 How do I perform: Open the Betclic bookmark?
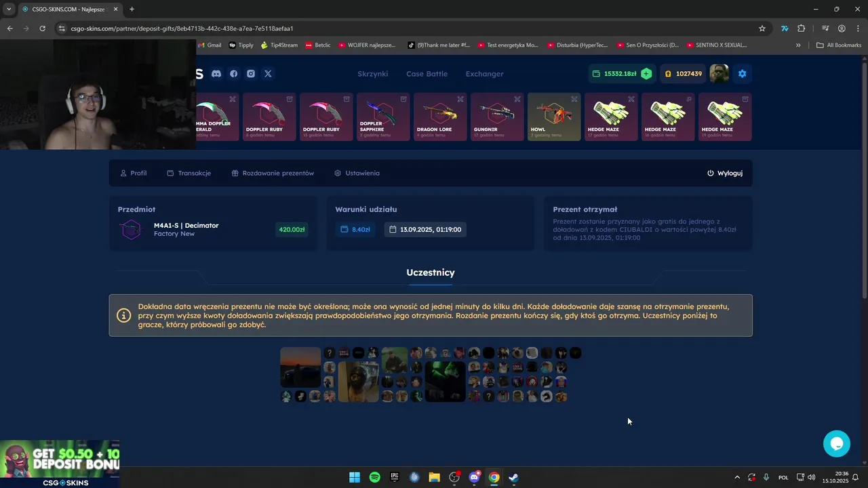click(x=318, y=45)
